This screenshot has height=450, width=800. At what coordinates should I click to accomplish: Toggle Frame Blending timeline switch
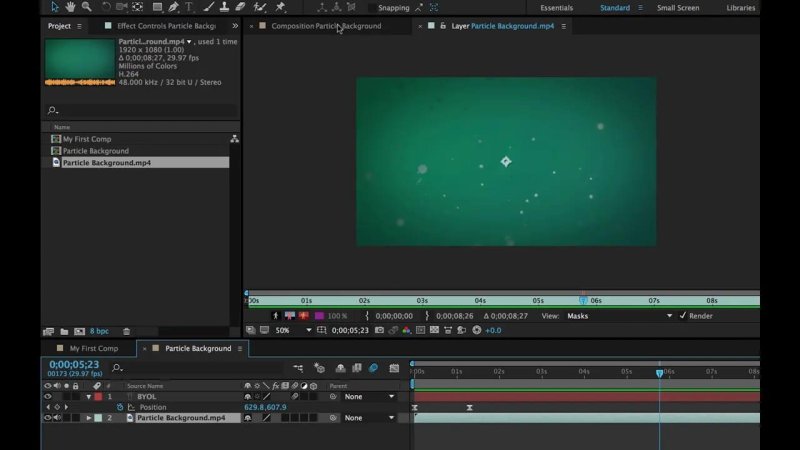(x=357, y=368)
